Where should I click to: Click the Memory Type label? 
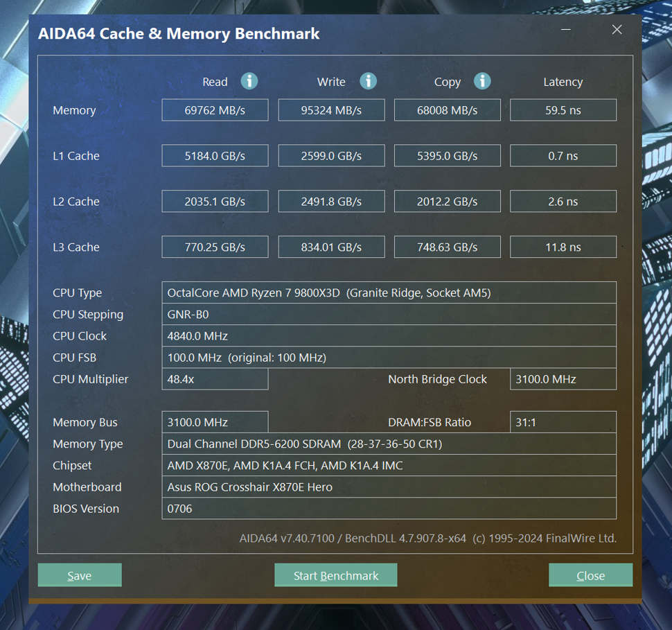tap(88, 444)
